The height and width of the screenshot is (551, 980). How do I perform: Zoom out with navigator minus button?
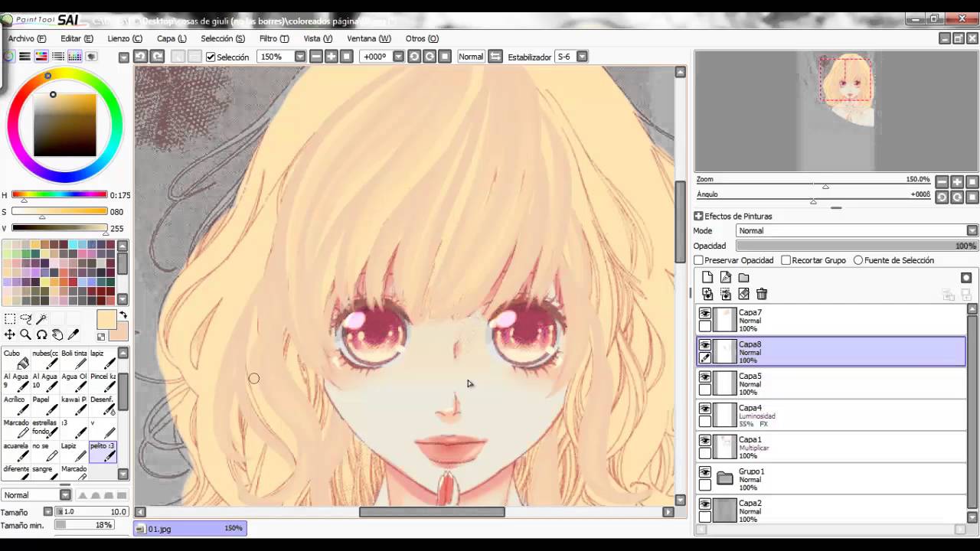pyautogui.click(x=942, y=182)
